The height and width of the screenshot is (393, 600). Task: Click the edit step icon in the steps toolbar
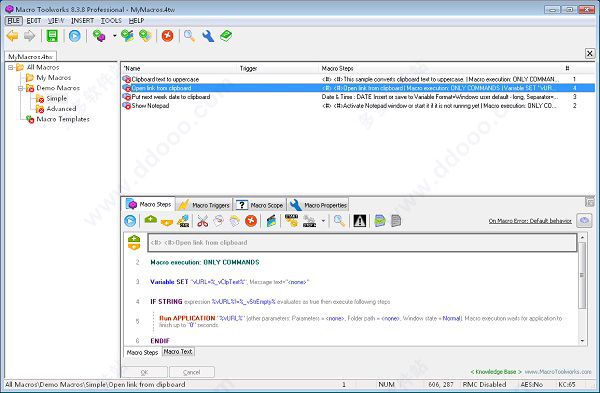tap(184, 221)
